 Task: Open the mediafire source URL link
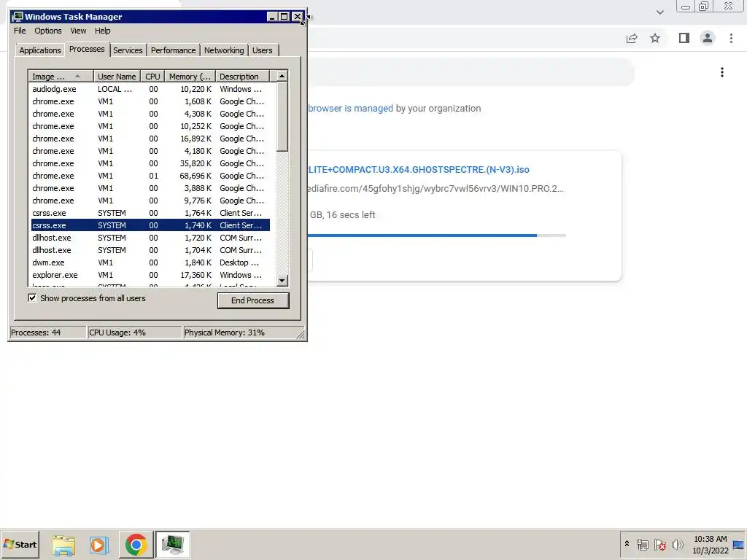point(436,189)
